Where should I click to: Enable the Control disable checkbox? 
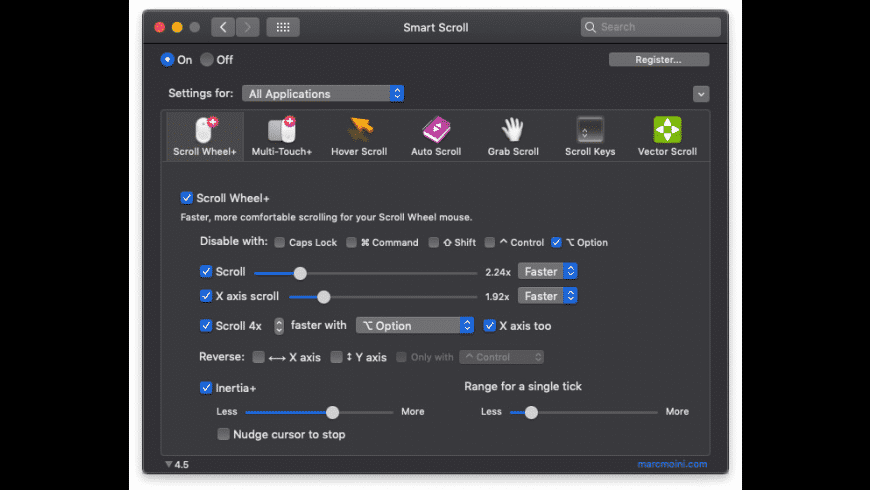pyautogui.click(x=489, y=242)
